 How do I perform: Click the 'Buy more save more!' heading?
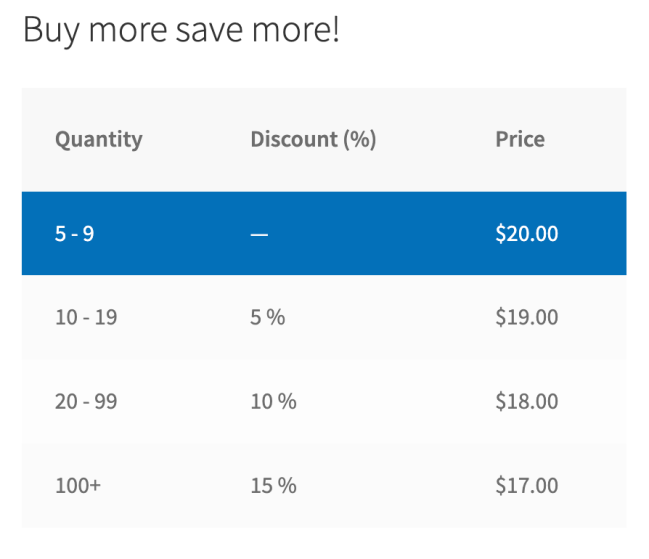click(x=181, y=29)
